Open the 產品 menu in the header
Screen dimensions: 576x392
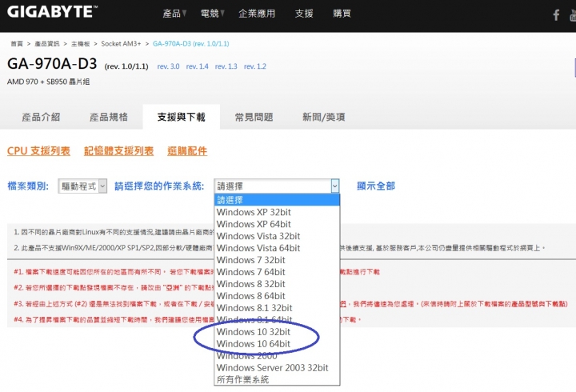click(x=174, y=14)
